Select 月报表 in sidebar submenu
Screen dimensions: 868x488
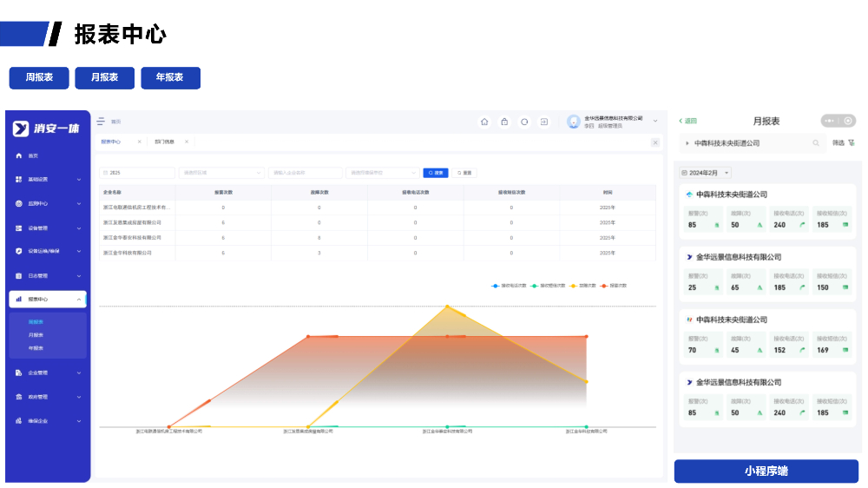point(36,335)
